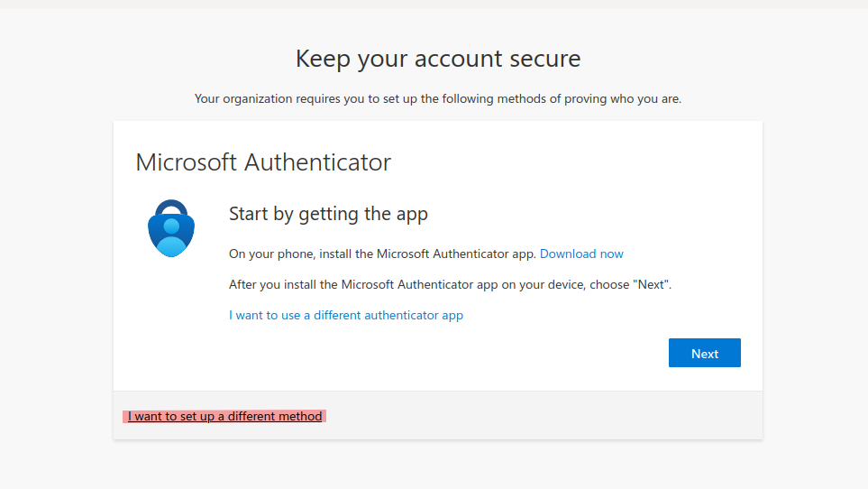
Task: Click the Microsoft Authenticator padlock icon
Action: pyautogui.click(x=171, y=229)
